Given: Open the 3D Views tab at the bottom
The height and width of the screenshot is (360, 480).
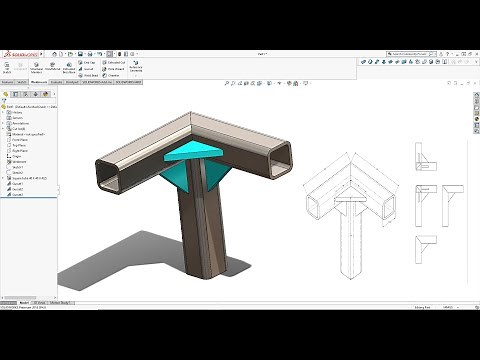Looking at the screenshot, I should [39, 303].
